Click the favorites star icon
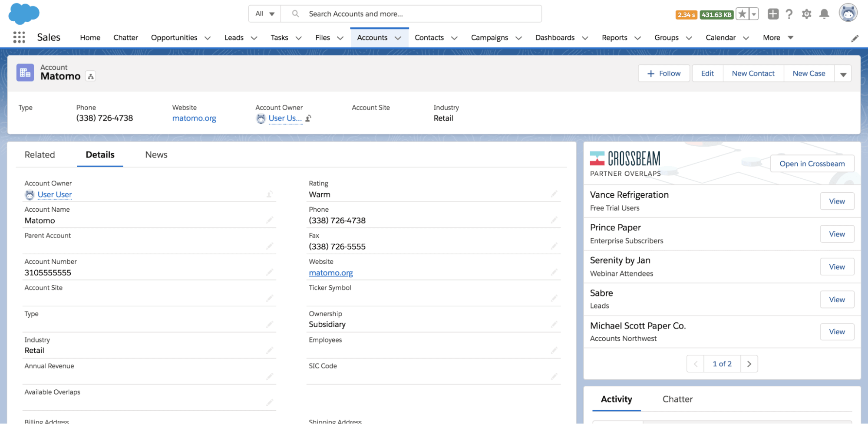The image size is (868, 424). [743, 14]
